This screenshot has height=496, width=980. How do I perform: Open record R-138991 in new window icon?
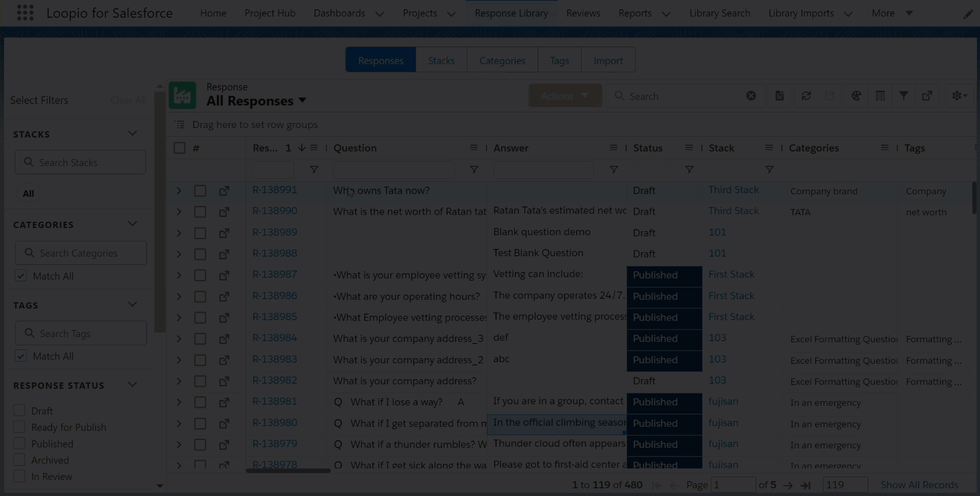pos(224,191)
